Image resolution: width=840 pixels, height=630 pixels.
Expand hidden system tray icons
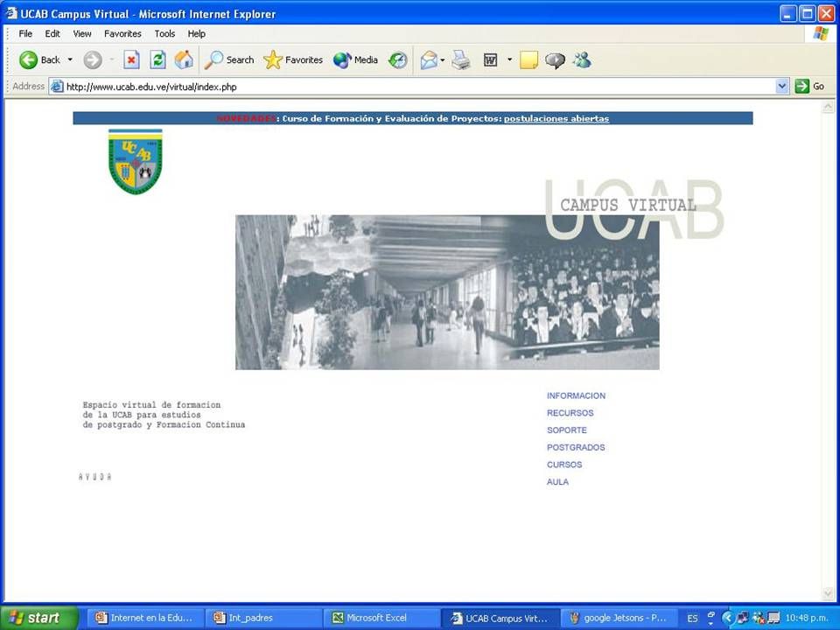tap(727, 619)
